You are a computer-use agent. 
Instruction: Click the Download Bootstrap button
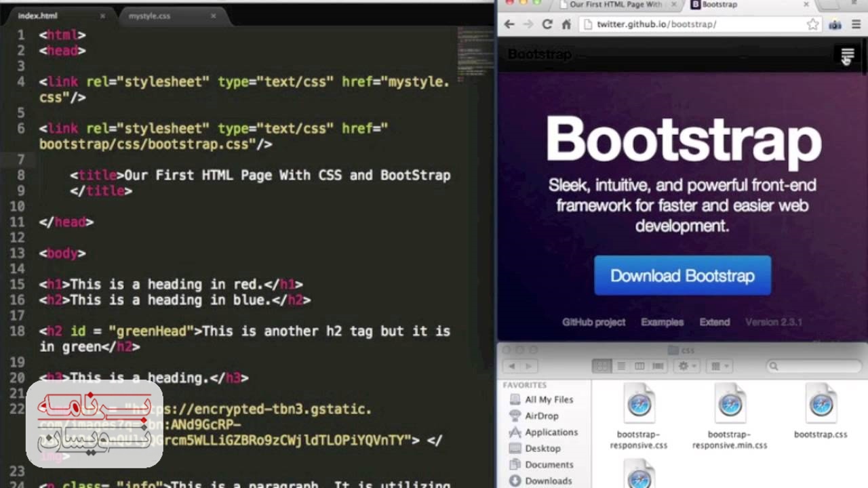click(x=682, y=275)
